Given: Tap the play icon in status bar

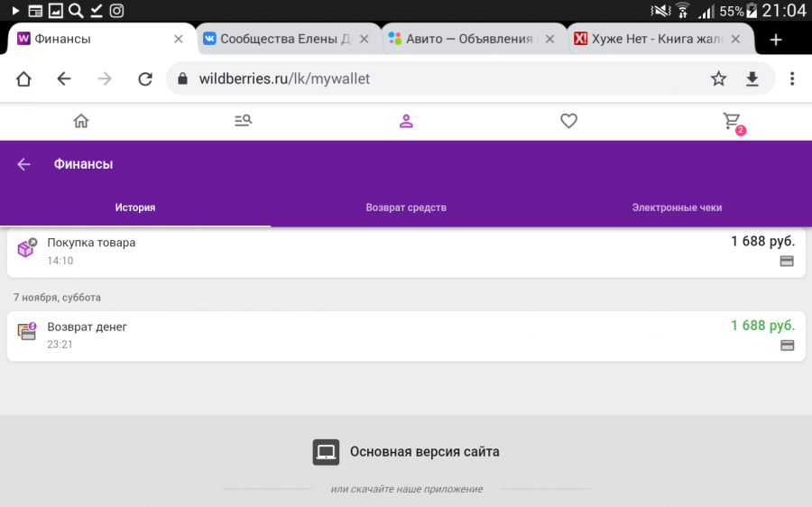Looking at the screenshot, I should 15,10.
